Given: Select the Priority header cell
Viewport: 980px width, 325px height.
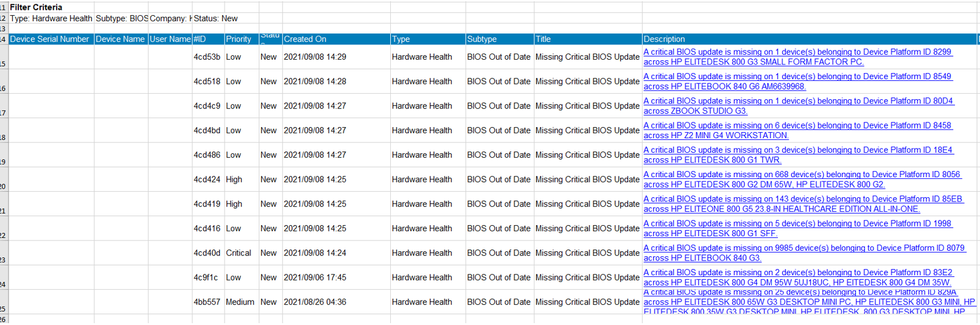Looking at the screenshot, I should pyautogui.click(x=241, y=39).
